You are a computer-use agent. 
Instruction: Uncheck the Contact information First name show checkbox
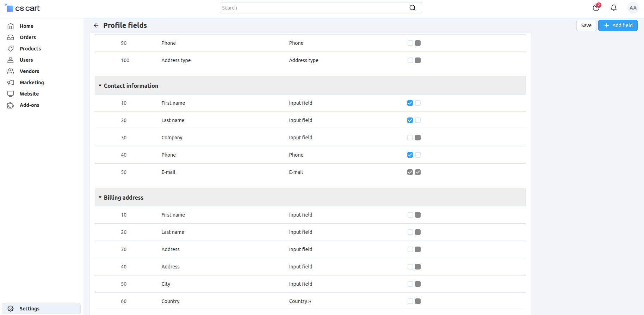(410, 103)
